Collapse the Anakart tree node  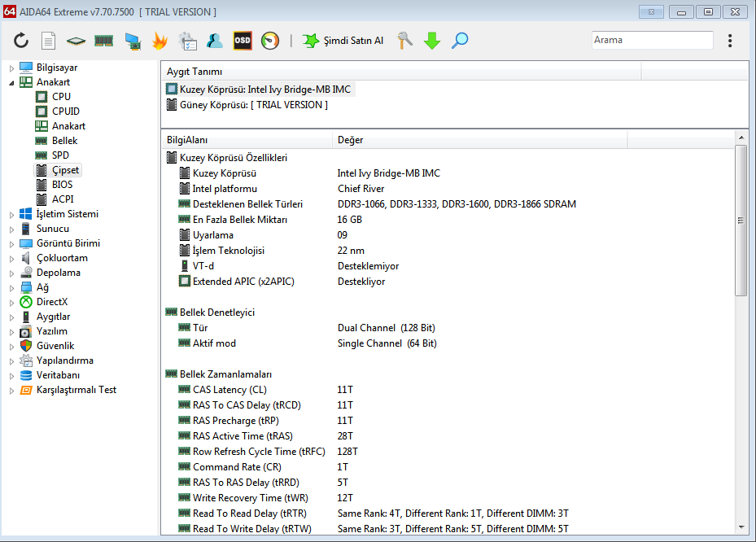(x=11, y=83)
